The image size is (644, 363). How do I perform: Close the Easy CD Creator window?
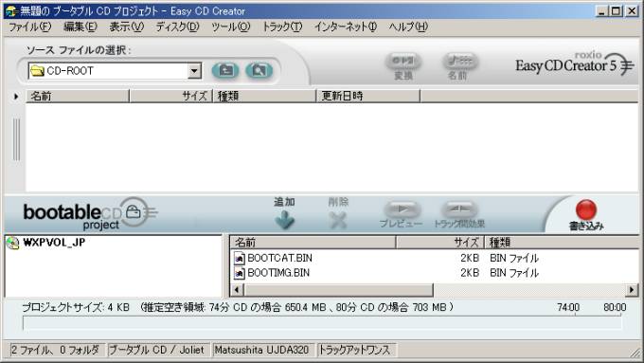(x=632, y=11)
